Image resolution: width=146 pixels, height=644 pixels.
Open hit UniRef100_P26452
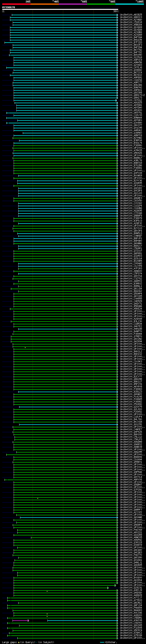point(131,411)
